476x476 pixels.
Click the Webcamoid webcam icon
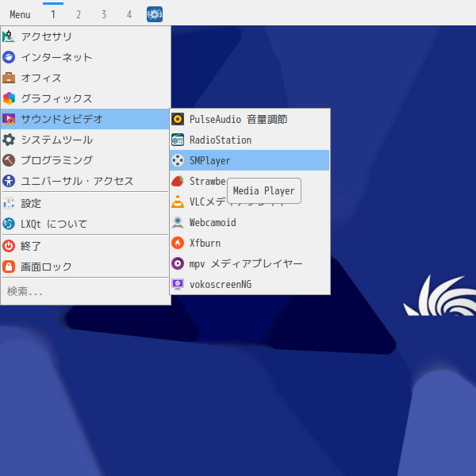178,222
